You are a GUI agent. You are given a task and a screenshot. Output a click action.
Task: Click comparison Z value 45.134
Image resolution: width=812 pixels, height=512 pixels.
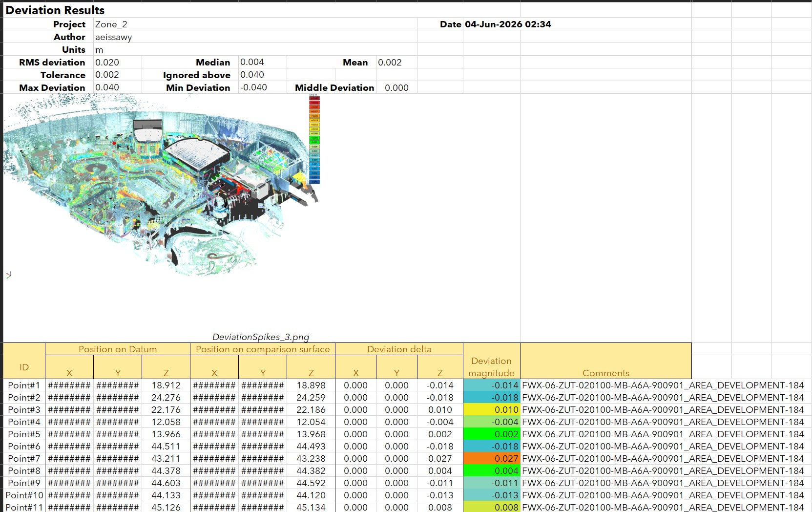[311, 507]
